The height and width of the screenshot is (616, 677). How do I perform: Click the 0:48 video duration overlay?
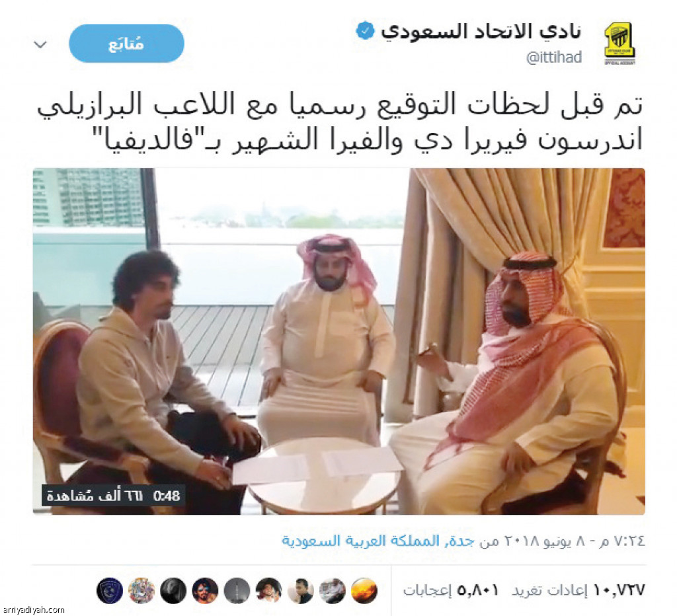(166, 496)
